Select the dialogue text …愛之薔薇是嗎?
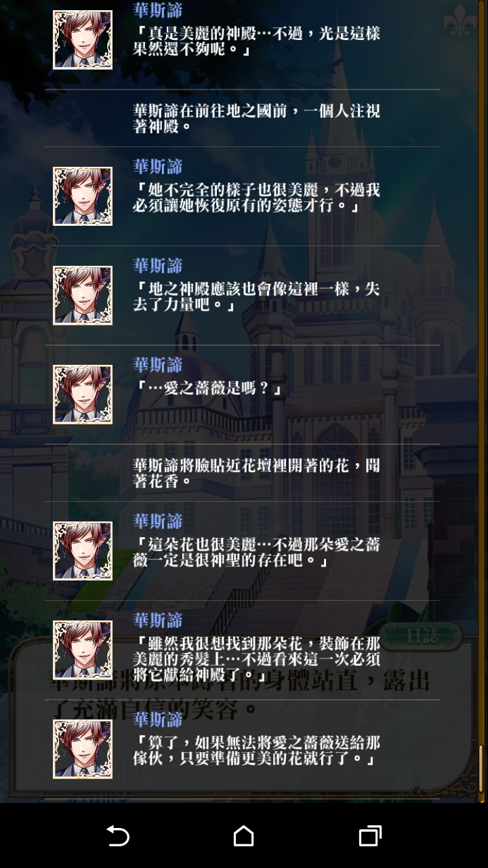 point(207,389)
